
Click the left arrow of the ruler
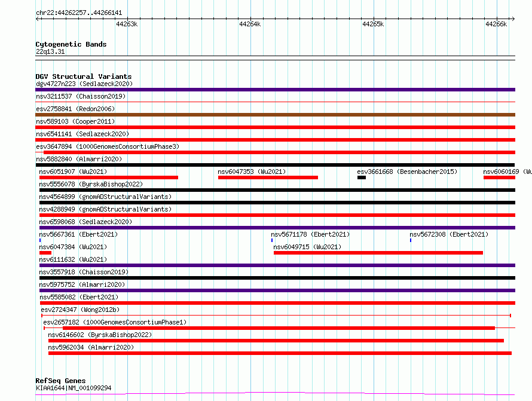38,19
